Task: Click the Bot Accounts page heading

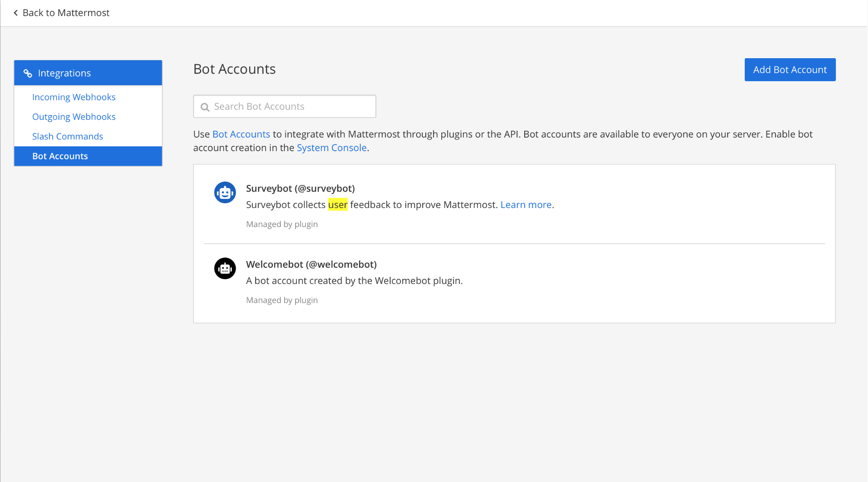Action: pos(234,69)
